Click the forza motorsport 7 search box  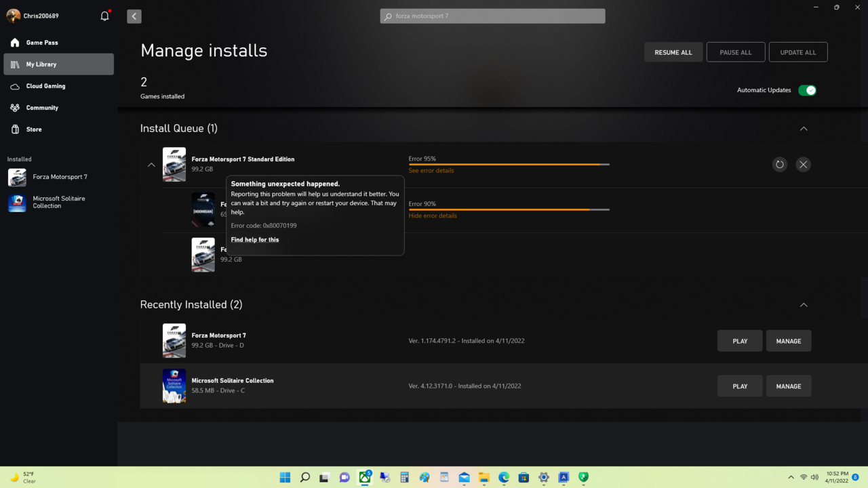[492, 16]
